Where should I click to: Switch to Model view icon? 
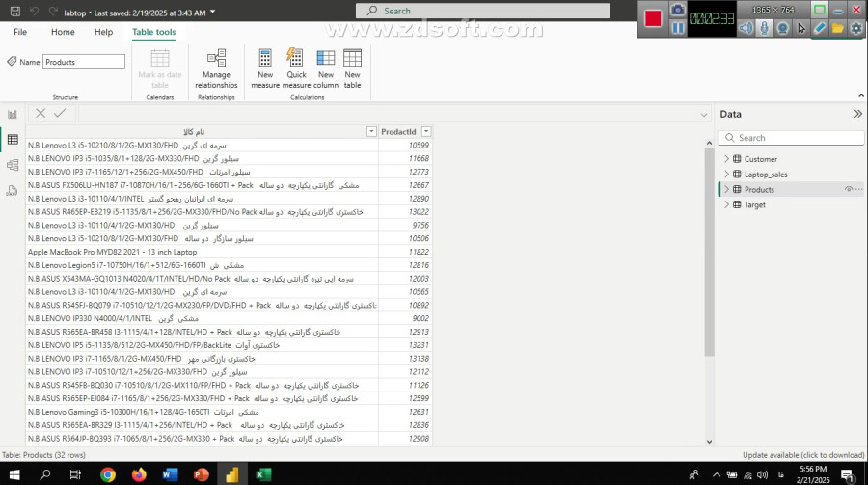(13, 165)
